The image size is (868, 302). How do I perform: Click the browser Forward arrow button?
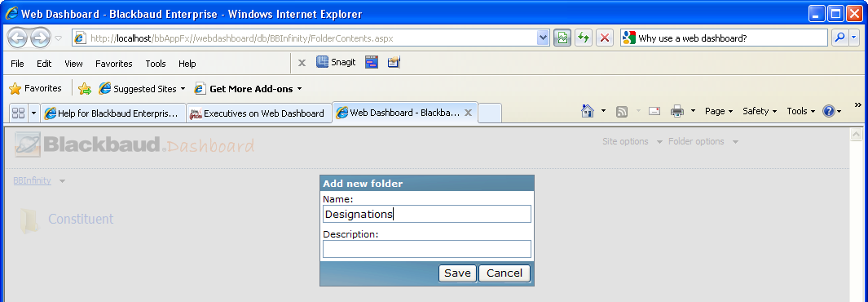[x=40, y=38]
